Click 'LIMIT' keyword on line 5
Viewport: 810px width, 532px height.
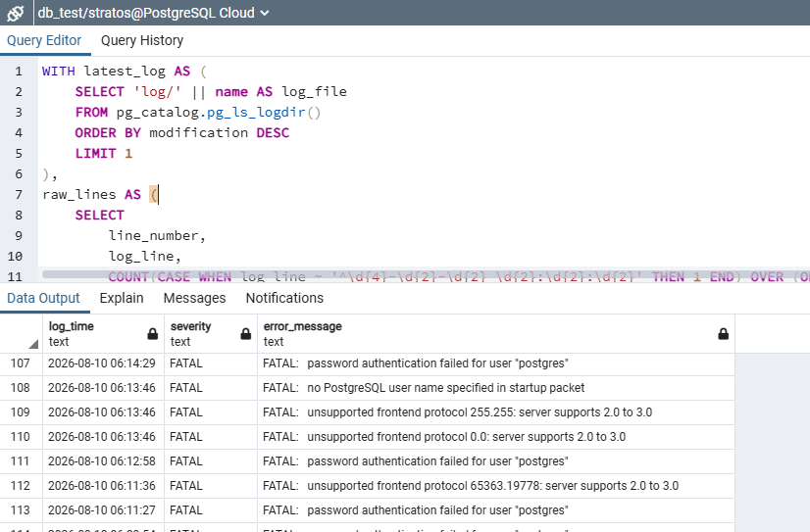point(95,154)
